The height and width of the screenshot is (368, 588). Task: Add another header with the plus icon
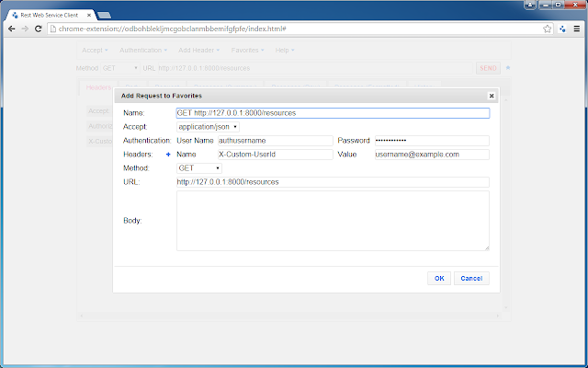click(x=168, y=155)
